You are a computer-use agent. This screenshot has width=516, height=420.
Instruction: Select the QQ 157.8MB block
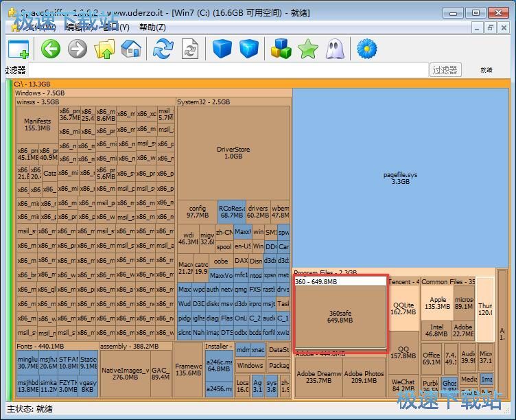pyautogui.click(x=403, y=353)
